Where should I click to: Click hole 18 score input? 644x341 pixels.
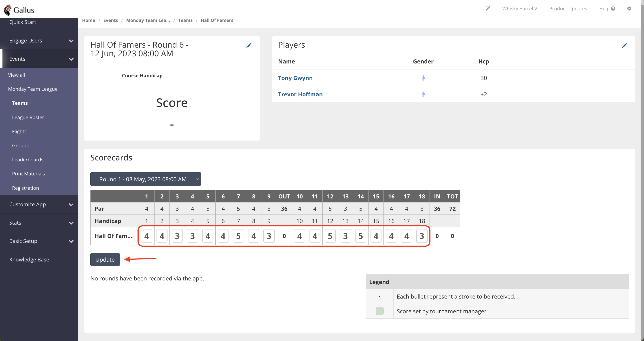pyautogui.click(x=422, y=236)
